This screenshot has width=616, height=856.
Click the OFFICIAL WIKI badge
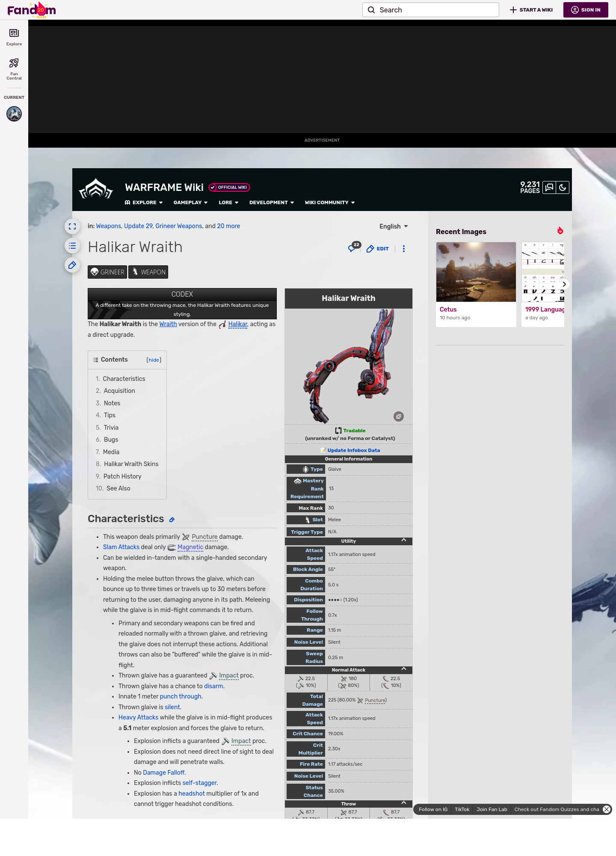tap(229, 187)
